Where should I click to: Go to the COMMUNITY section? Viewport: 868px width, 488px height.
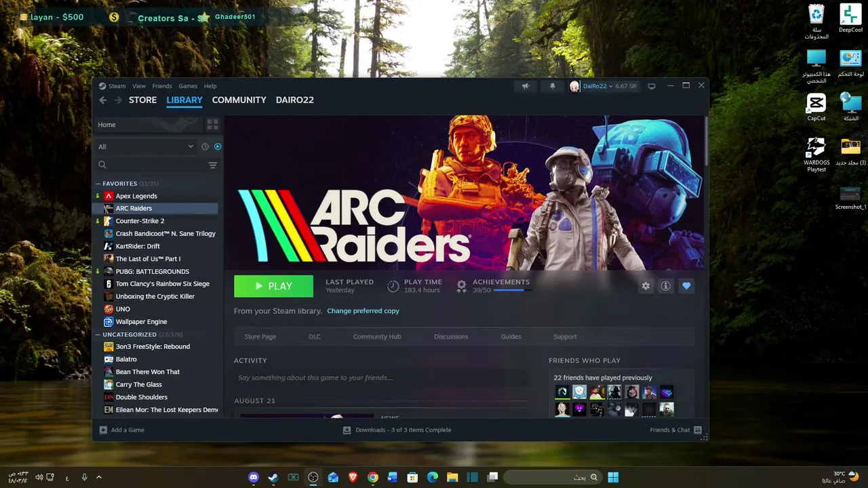coord(239,100)
